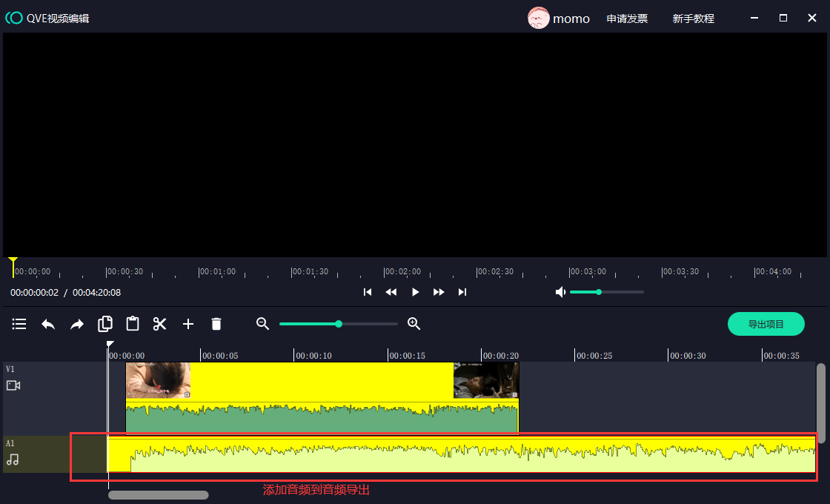
Task: Open the track list menu icon
Action: coord(19,324)
